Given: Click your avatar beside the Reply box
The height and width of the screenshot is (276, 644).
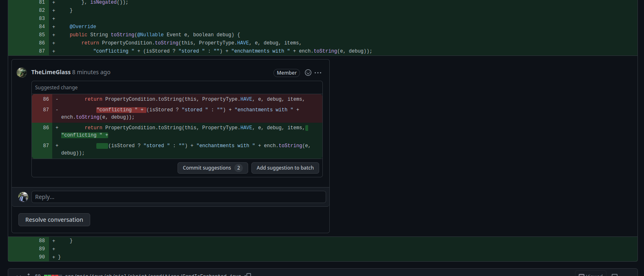Looking at the screenshot, I should coord(23,197).
